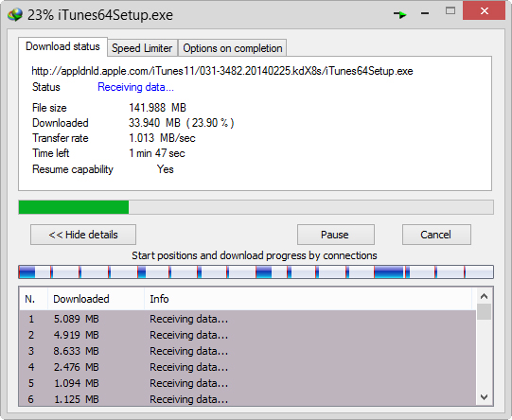512x420 pixels.
Task: Click the scroll down arrow in connections list
Action: pyautogui.click(x=484, y=397)
